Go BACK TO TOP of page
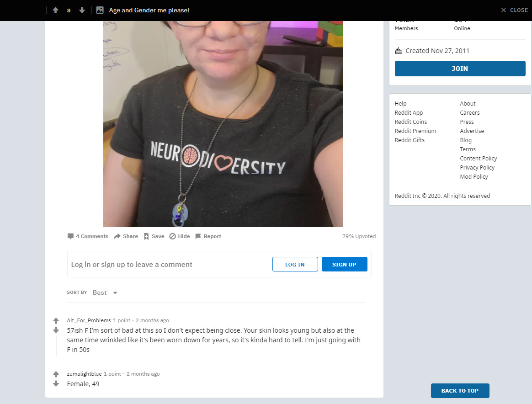Screen dimensions: 532x404 coord(460,390)
